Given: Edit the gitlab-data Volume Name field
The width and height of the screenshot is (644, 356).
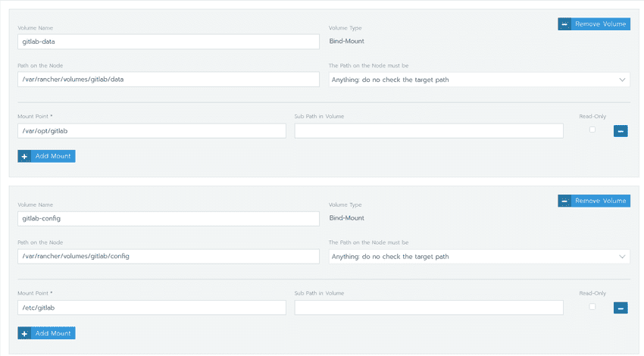Looking at the screenshot, I should (x=168, y=42).
